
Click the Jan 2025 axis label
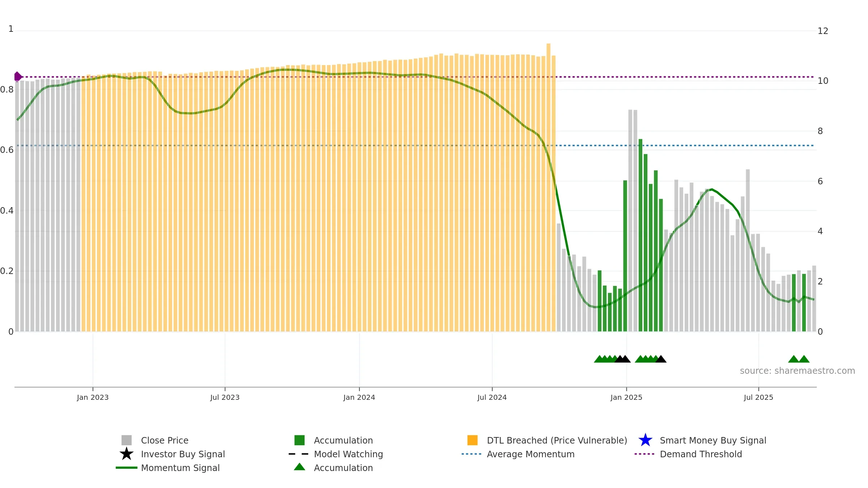[x=626, y=397]
